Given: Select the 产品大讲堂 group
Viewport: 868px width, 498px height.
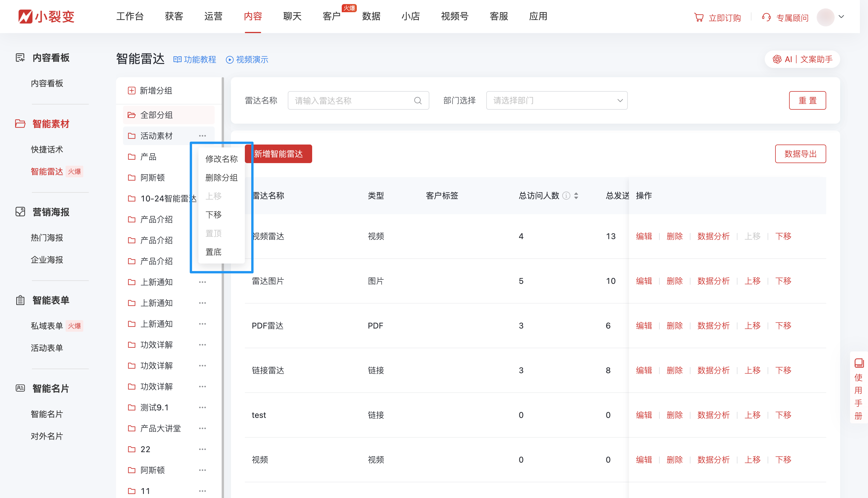Looking at the screenshot, I should pos(169,428).
